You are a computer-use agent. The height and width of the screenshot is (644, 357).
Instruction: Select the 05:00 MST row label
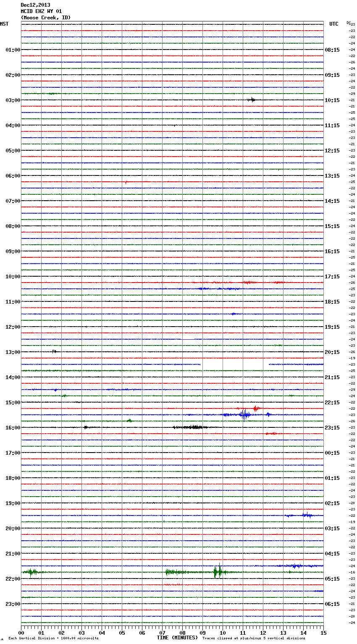[x=13, y=151]
